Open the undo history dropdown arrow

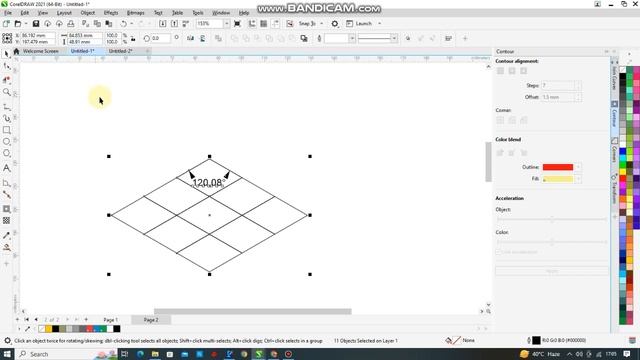(x=131, y=24)
